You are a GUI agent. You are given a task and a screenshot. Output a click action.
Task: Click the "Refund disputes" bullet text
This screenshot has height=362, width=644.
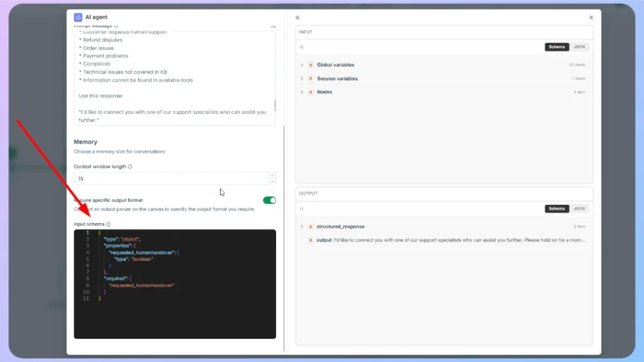coord(103,40)
